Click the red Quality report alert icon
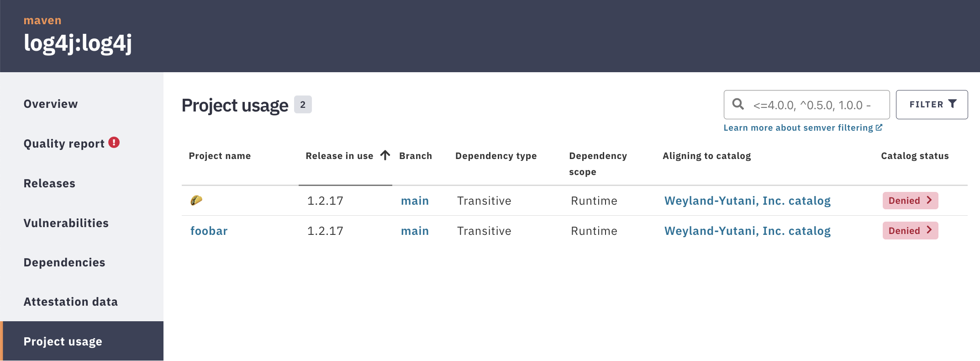This screenshot has width=980, height=361. click(x=114, y=143)
